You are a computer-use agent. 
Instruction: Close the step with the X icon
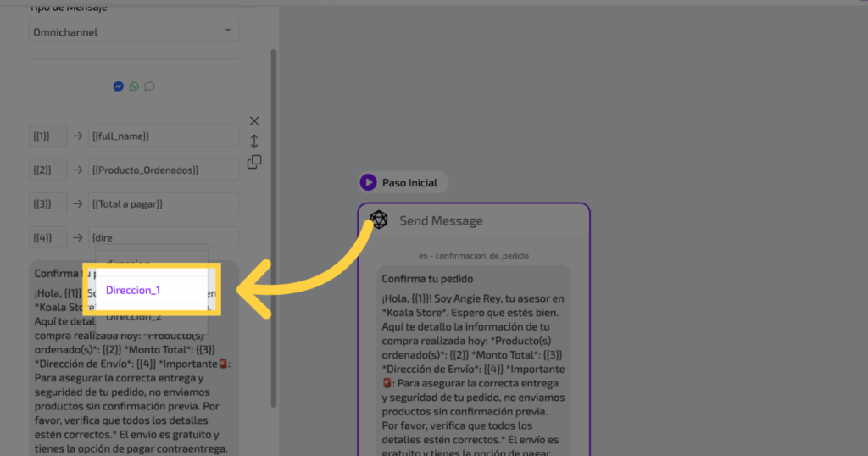[254, 121]
